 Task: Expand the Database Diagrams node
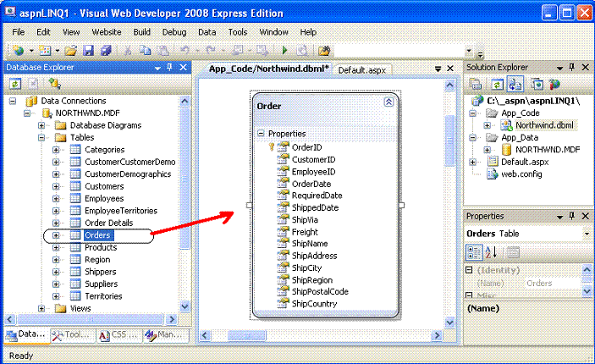[41, 125]
